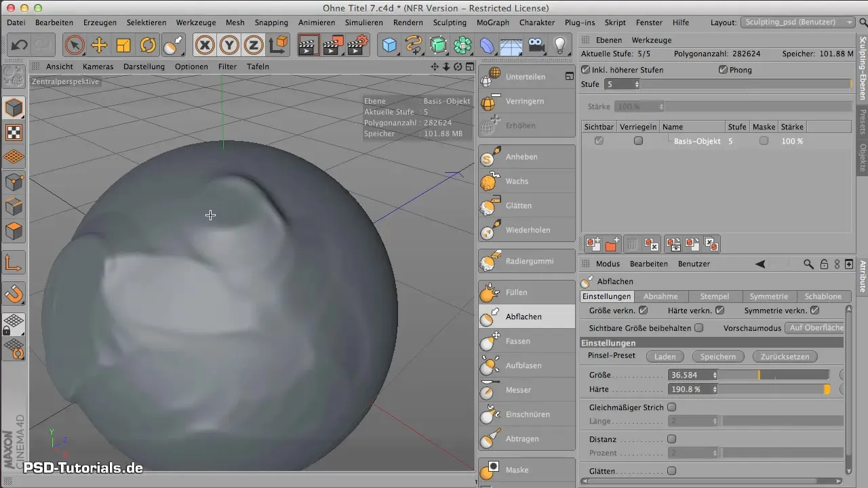Switch to the Schablone tab
This screenshot has height=488, width=868.
(x=823, y=296)
